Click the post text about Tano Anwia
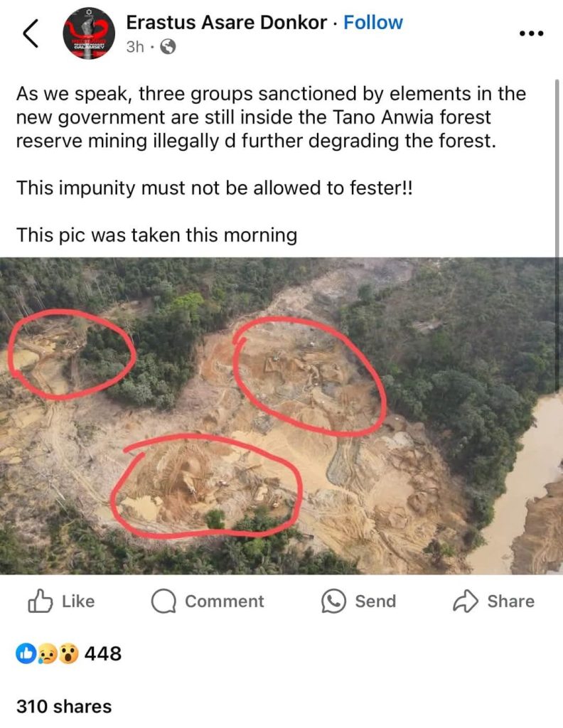The height and width of the screenshot is (728, 563). pos(270,117)
